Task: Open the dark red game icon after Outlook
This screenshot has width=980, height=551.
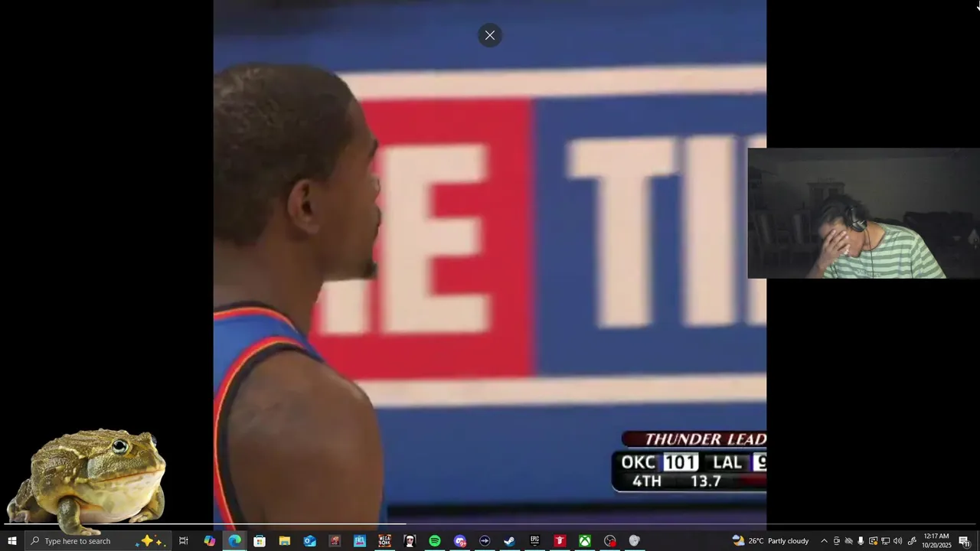Action: [335, 541]
